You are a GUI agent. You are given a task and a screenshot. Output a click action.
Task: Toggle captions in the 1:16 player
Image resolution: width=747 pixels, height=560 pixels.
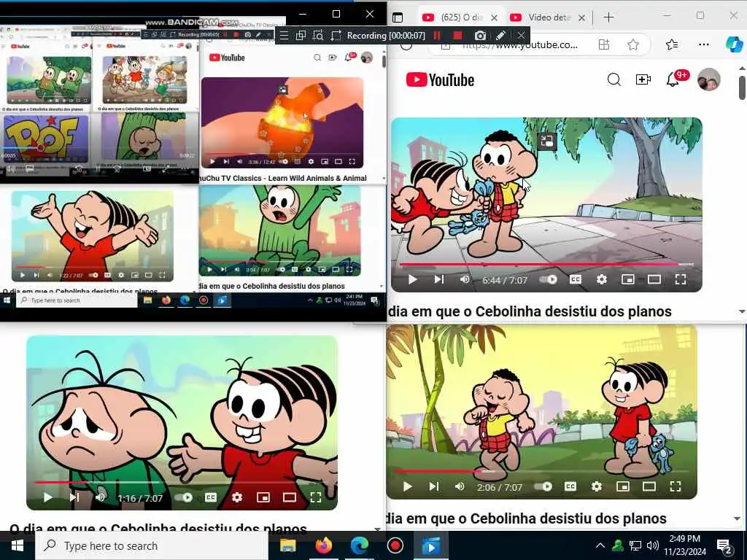tap(211, 497)
